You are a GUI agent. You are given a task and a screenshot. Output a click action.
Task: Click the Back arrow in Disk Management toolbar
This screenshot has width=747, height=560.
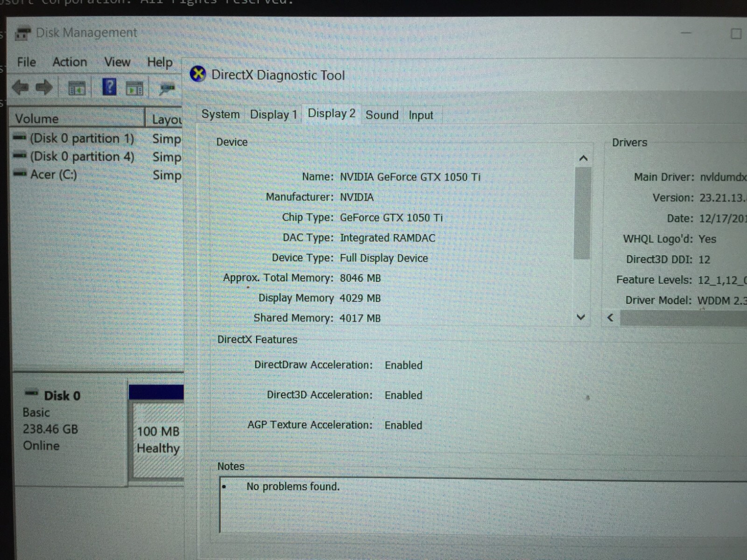point(20,87)
